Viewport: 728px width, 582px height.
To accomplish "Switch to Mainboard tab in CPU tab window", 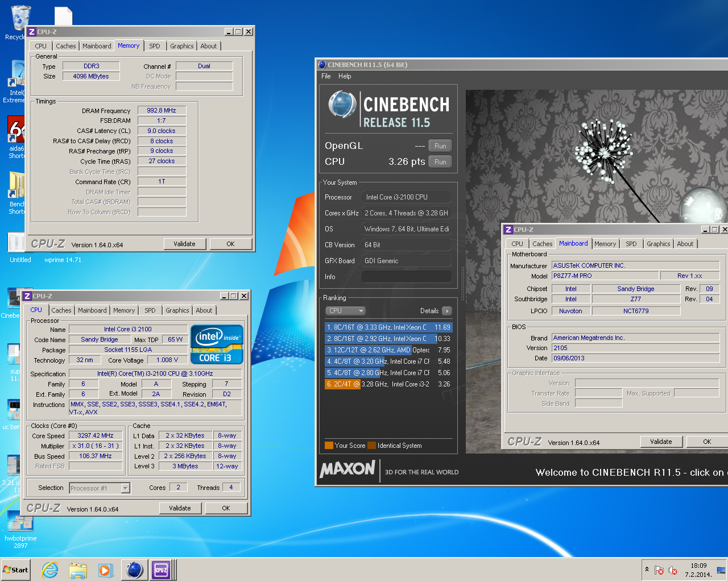I will (92, 310).
